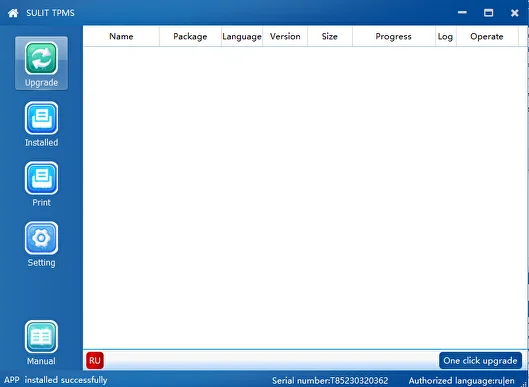The height and width of the screenshot is (387, 529).
Task: Select the Log column header
Action: pyautogui.click(x=445, y=36)
